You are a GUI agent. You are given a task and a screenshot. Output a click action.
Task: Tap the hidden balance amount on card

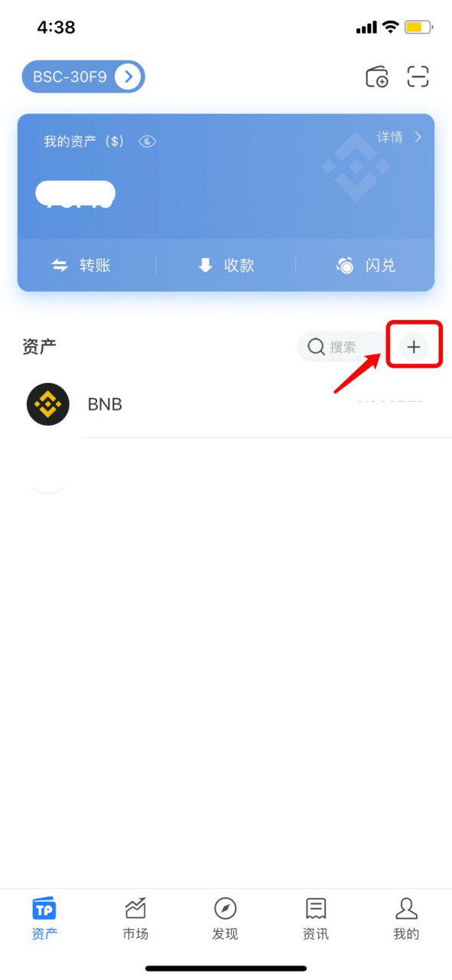click(x=76, y=194)
